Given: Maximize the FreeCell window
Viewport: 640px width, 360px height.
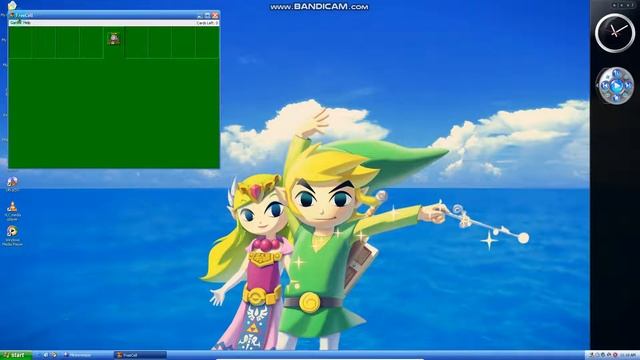Looking at the screenshot, I should pyautogui.click(x=207, y=16).
